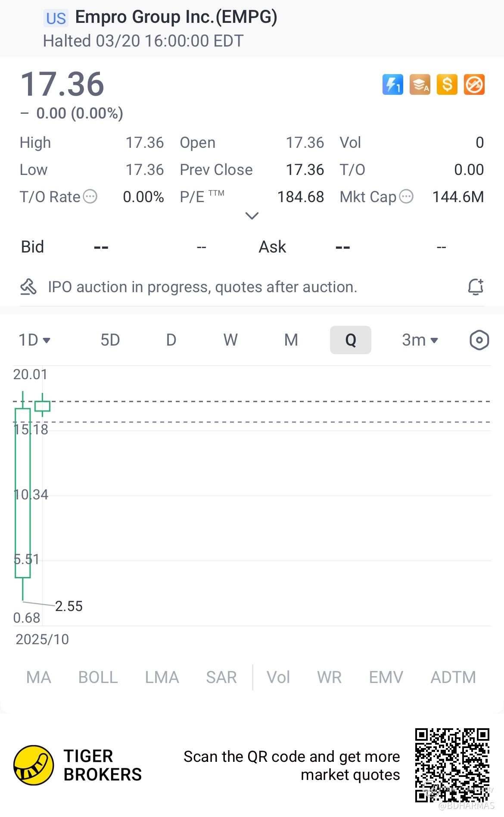
Task: Select the W weekly chart tab
Action: pyautogui.click(x=230, y=340)
